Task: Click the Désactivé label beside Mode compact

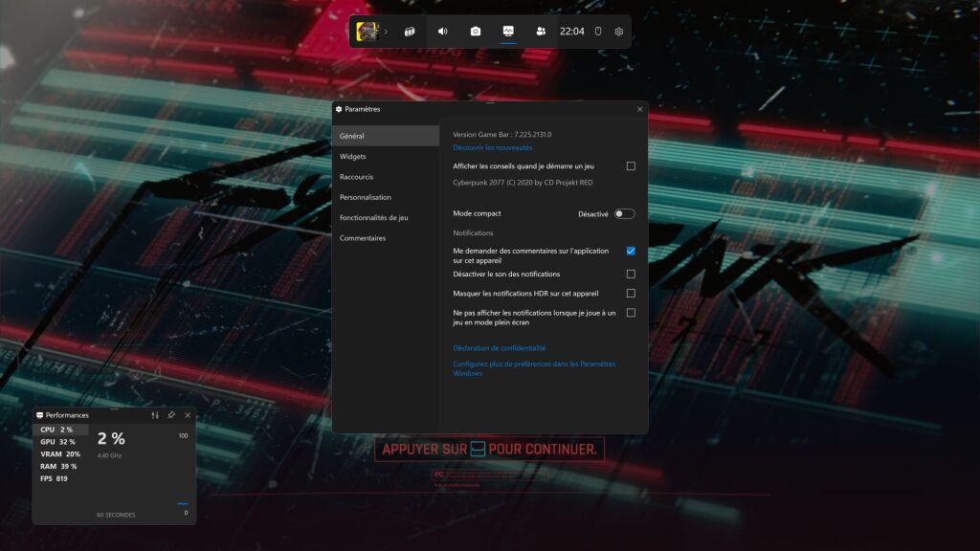Action: tap(593, 213)
